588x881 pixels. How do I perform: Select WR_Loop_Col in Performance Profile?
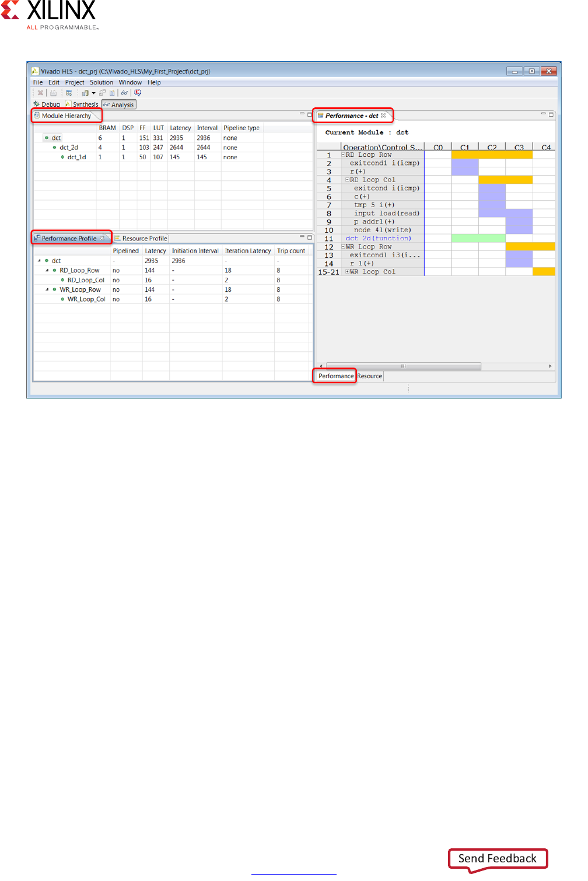[86, 299]
